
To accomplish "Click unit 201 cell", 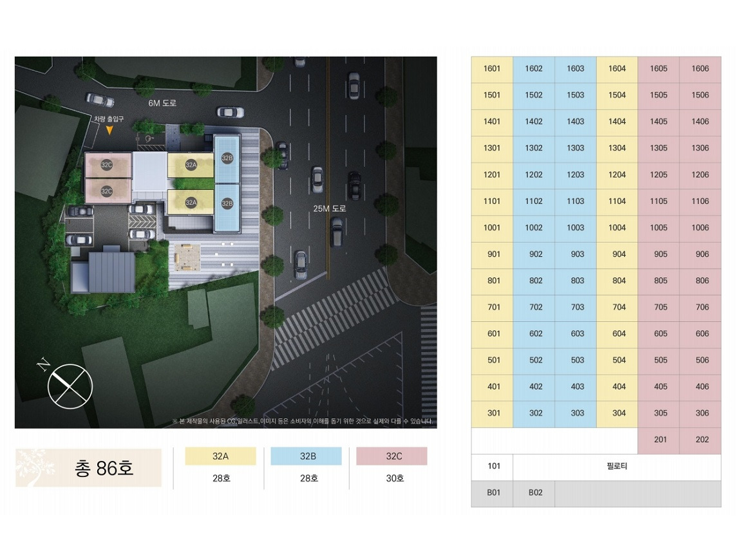I will click(659, 441).
